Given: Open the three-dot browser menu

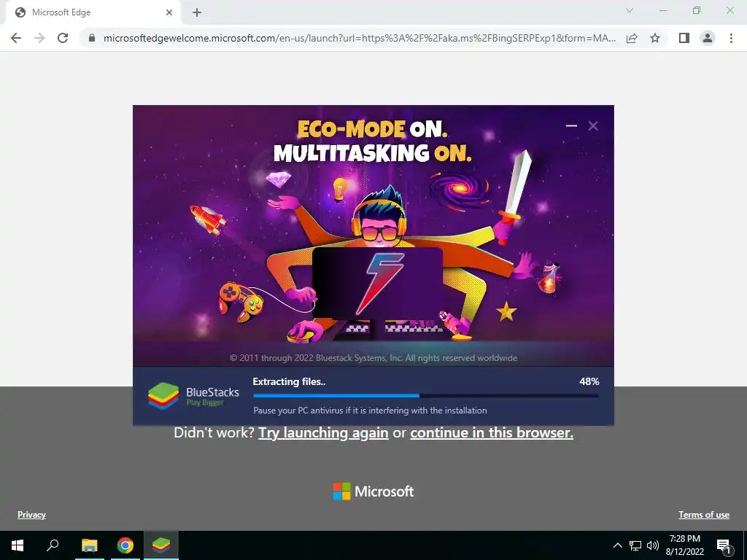Looking at the screenshot, I should (731, 38).
